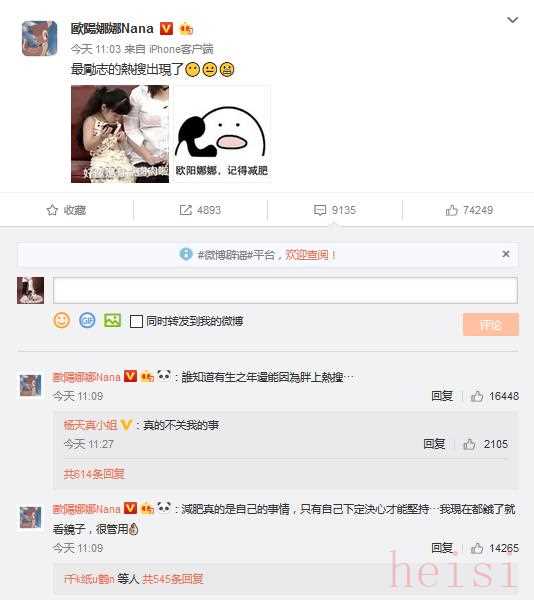534x600 pixels.
Task: Open the emoji smiley picker
Action: pos(61,320)
